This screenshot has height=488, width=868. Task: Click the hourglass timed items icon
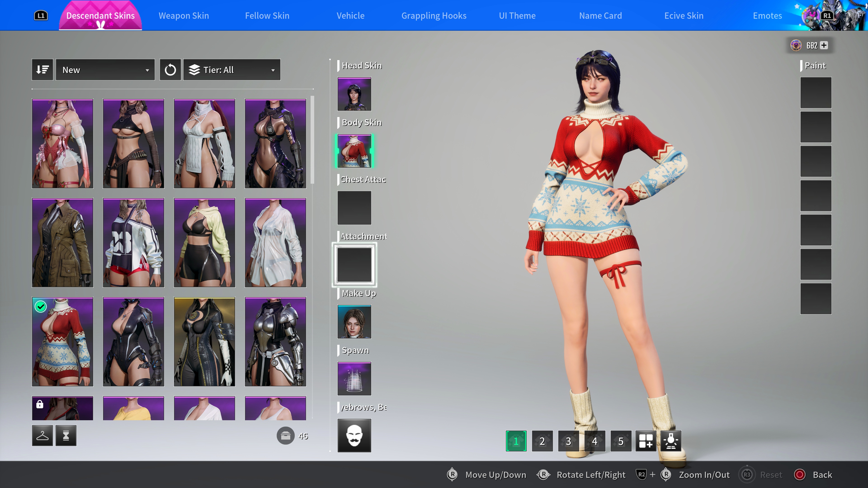pyautogui.click(x=66, y=436)
